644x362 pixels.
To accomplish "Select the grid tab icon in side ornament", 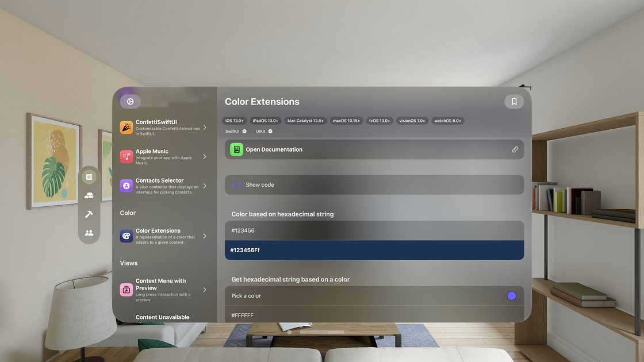I will coord(89,177).
